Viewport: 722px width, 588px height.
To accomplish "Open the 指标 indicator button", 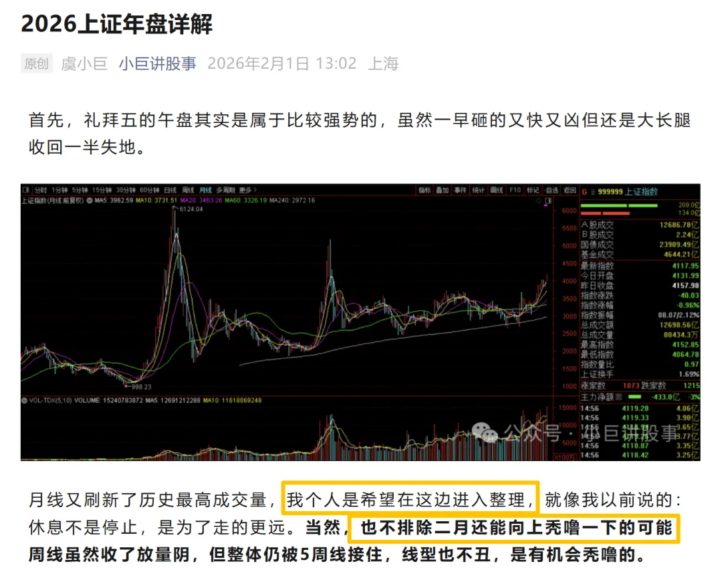I will tap(424, 190).
